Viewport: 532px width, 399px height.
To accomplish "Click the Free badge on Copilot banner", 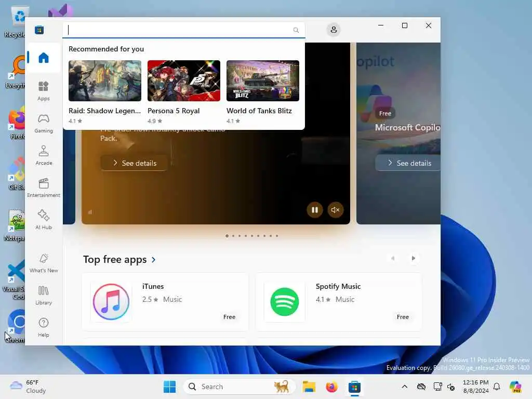I will click(x=385, y=113).
